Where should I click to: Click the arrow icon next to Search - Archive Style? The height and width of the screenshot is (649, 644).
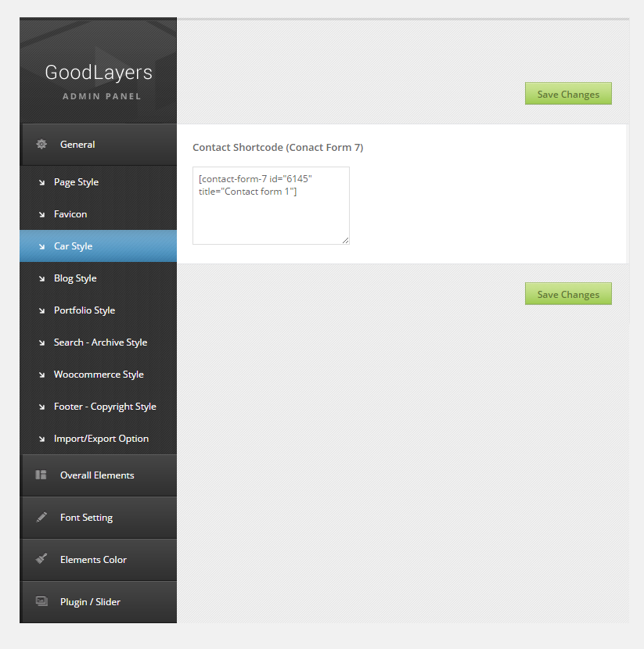click(x=41, y=342)
